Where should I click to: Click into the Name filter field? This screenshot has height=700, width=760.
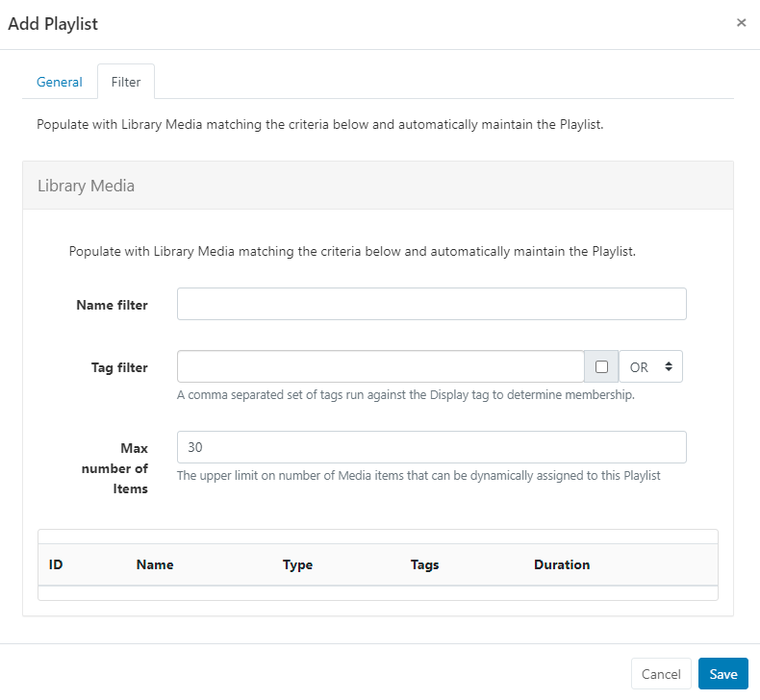coord(431,304)
